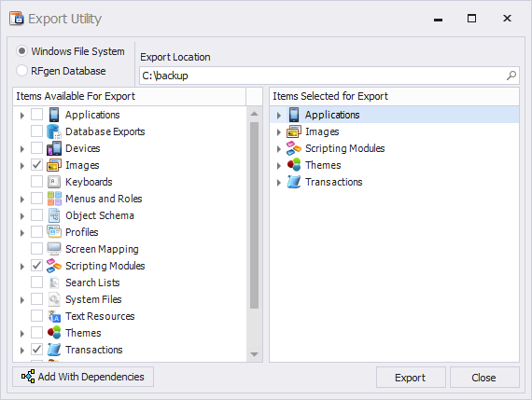Click the Devices icon in available items

point(54,148)
